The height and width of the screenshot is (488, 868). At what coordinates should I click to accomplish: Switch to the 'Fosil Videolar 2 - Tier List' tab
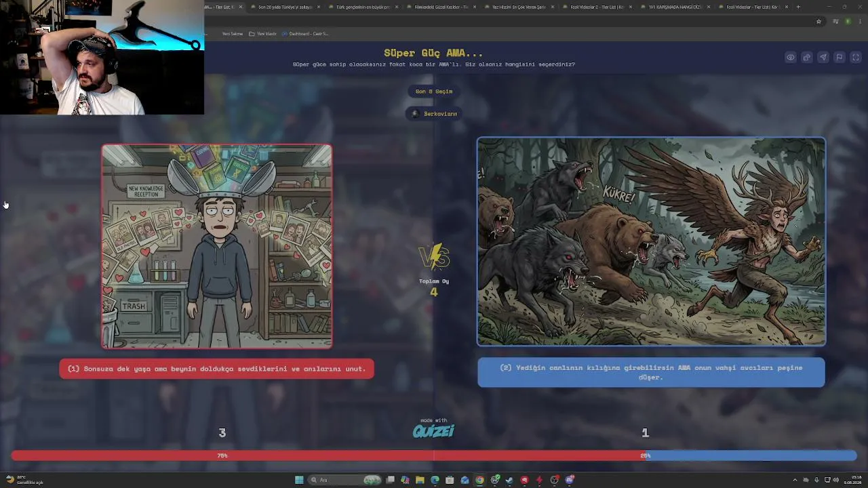click(597, 7)
